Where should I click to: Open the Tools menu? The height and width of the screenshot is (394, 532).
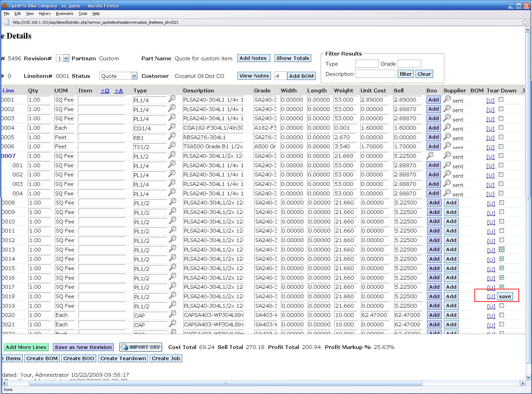click(x=83, y=14)
